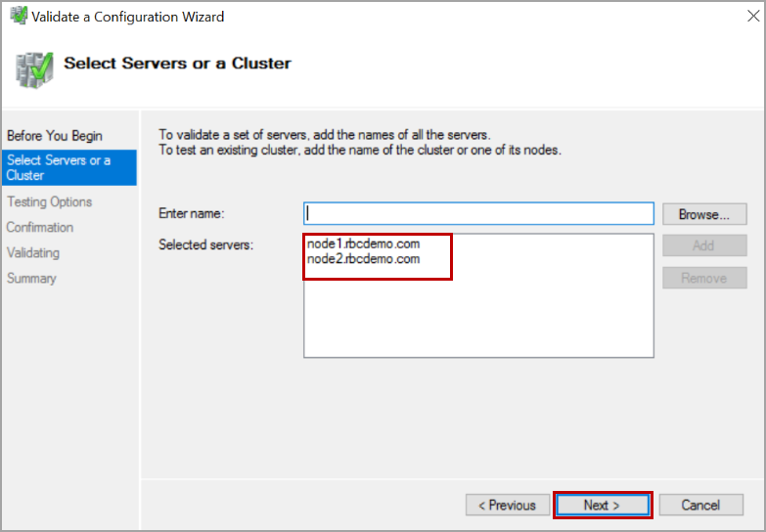This screenshot has width=766, height=532.
Task: Go back with the Previous button
Action: [507, 505]
